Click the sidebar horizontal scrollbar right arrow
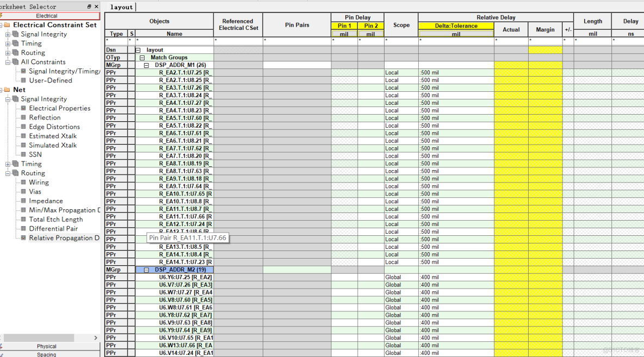This screenshot has width=644, height=357. [x=96, y=338]
